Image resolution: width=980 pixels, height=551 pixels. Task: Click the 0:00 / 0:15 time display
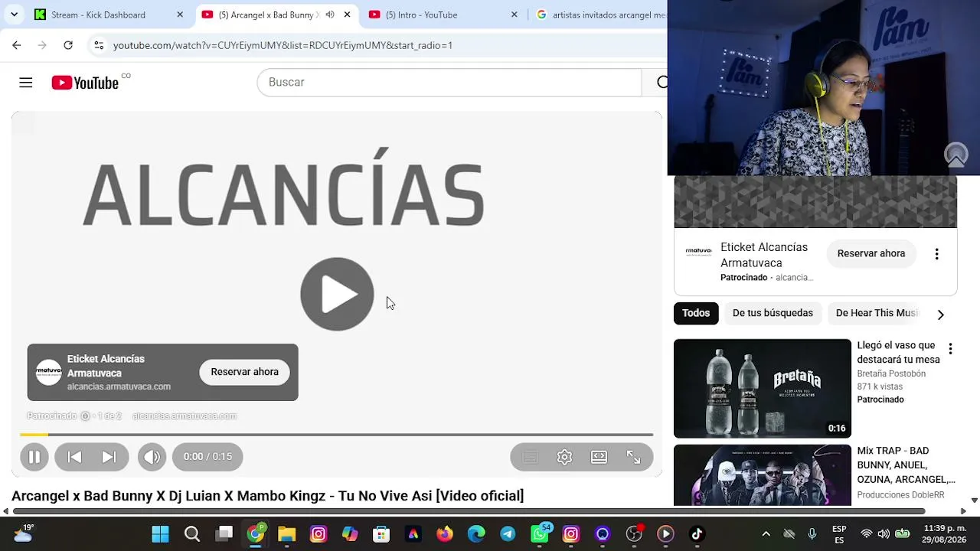[x=207, y=457]
